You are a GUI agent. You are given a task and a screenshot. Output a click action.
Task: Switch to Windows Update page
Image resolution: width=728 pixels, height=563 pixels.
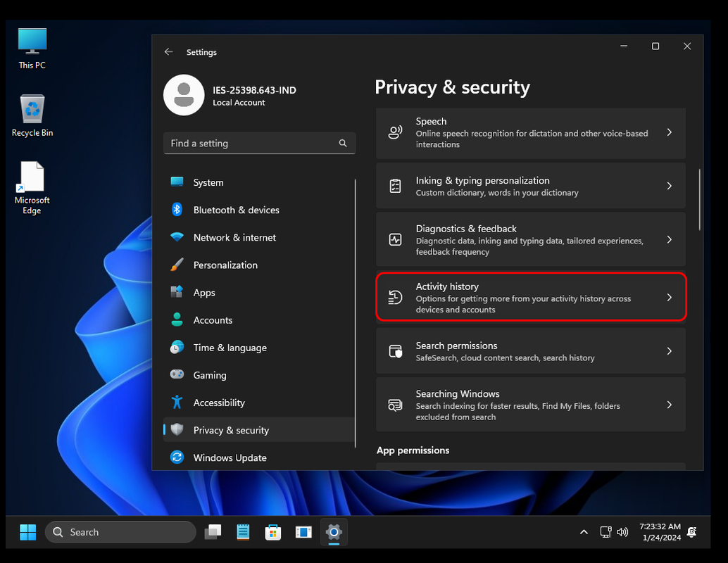tap(259, 457)
